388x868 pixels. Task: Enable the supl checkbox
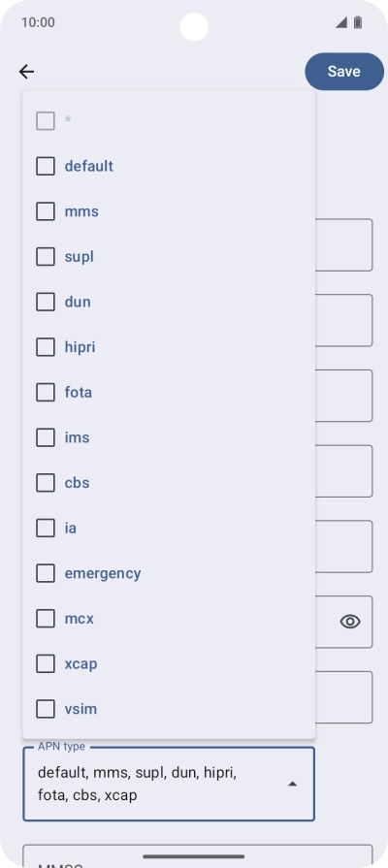46,257
